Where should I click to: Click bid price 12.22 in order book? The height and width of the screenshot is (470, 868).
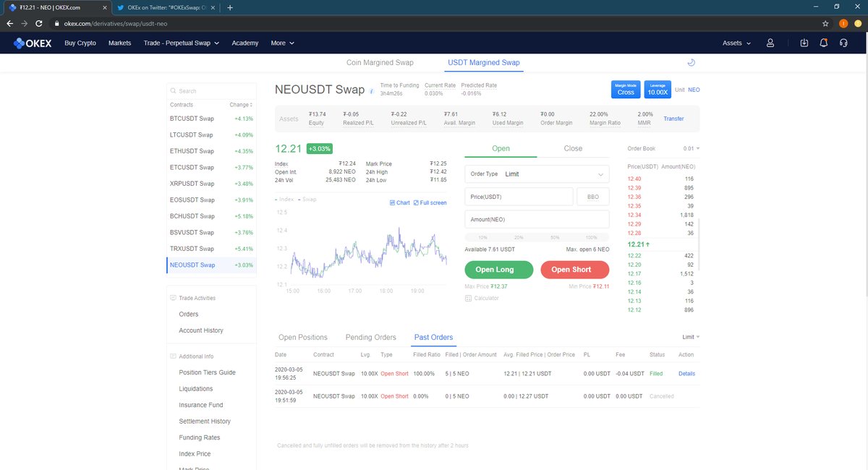[x=634, y=256]
